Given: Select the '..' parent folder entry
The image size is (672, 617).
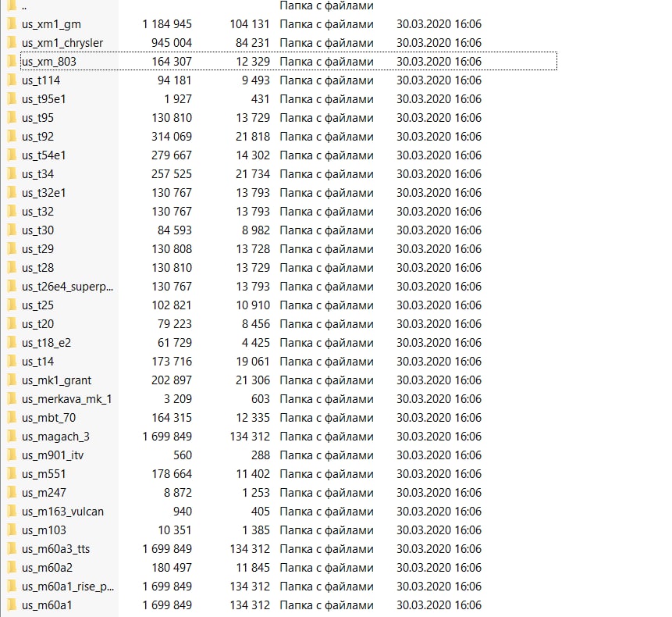Looking at the screenshot, I should (24, 6).
